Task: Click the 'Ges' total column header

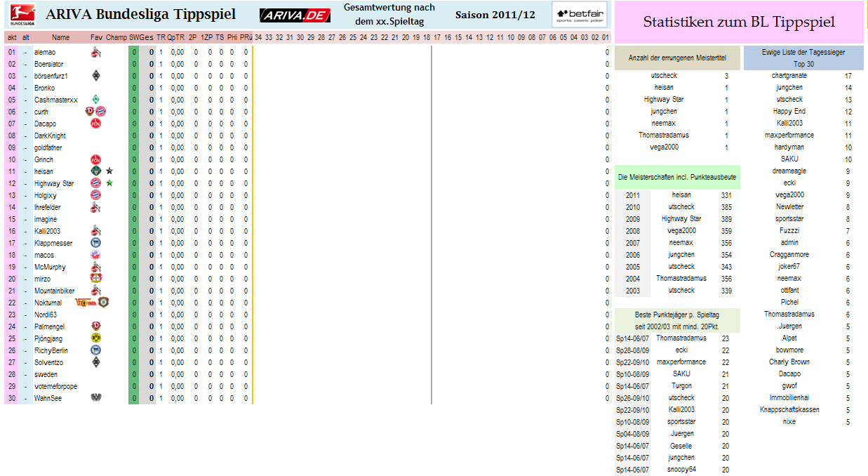Action: pyautogui.click(x=147, y=37)
